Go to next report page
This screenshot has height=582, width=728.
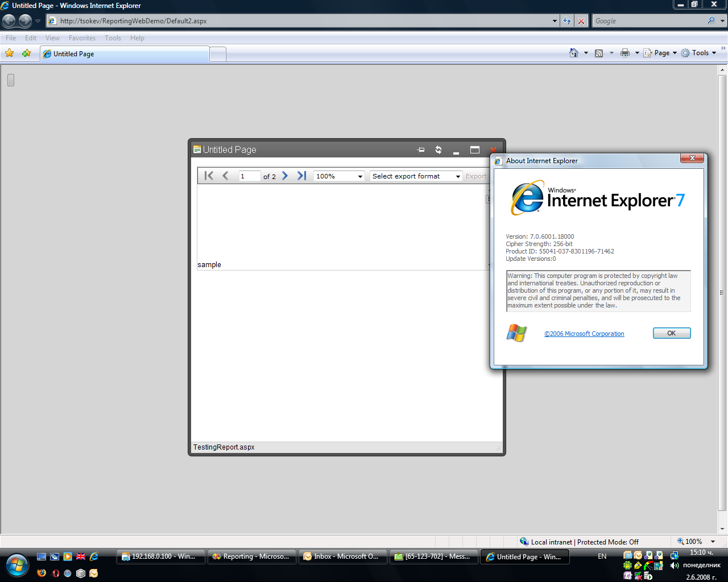point(285,176)
